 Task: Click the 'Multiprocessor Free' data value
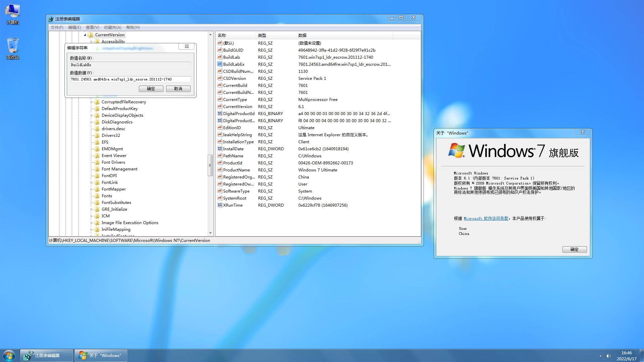[318, 99]
